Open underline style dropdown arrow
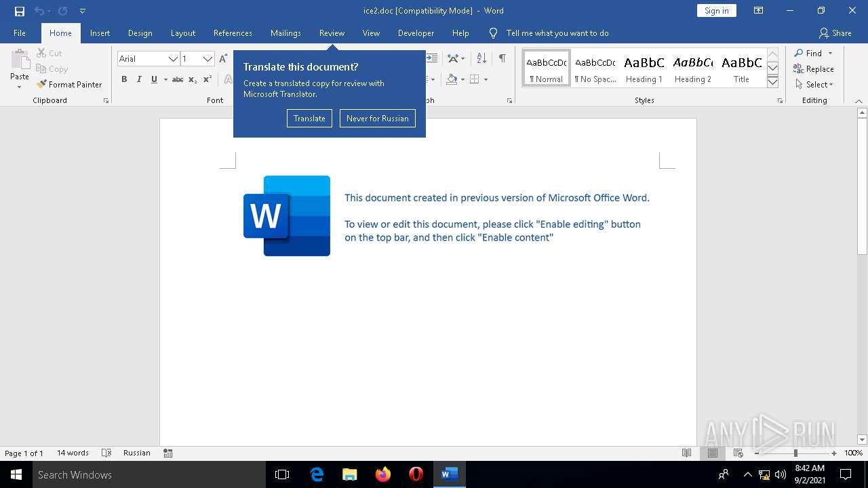Viewport: 868px width, 488px height. 165,79
